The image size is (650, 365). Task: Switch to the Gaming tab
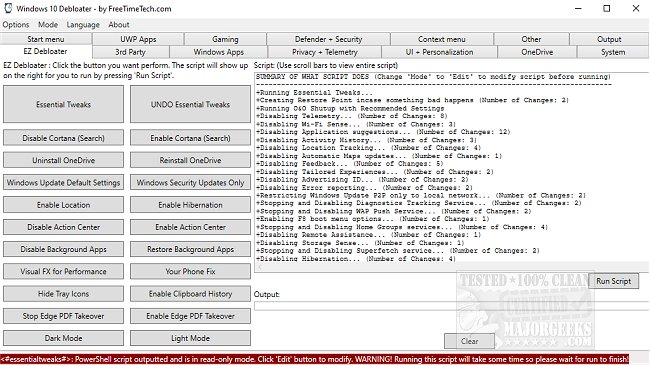(x=225, y=39)
